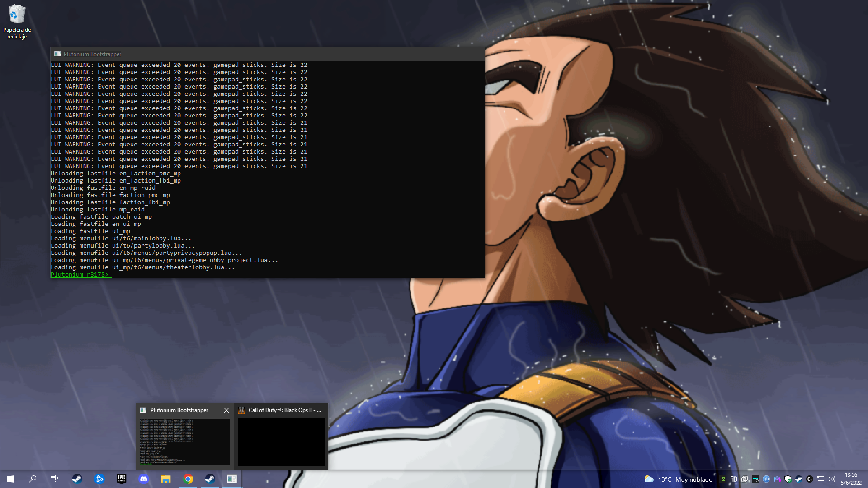The image size is (868, 488).
Task: Open Task View from the taskbar
Action: click(54, 479)
